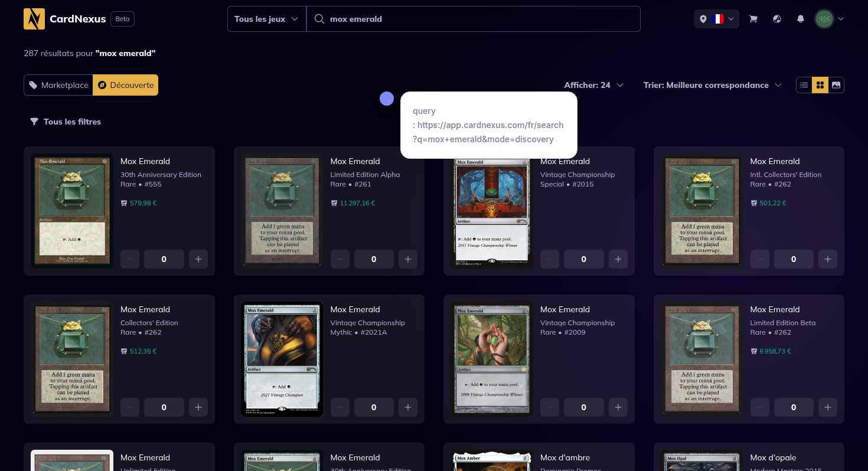Click the search magnifier icon
This screenshot has height=471, width=868.
pos(319,19)
